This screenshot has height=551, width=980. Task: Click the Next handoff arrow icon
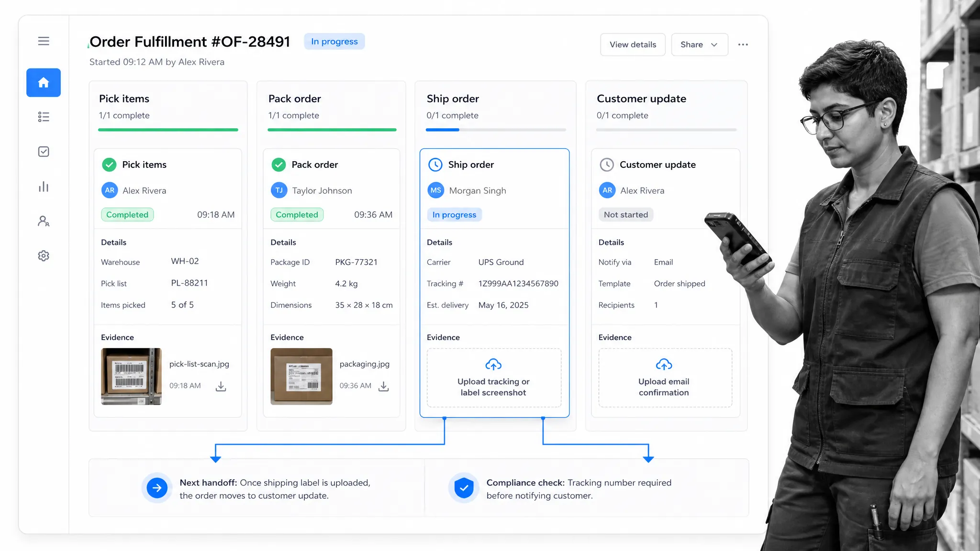157,488
